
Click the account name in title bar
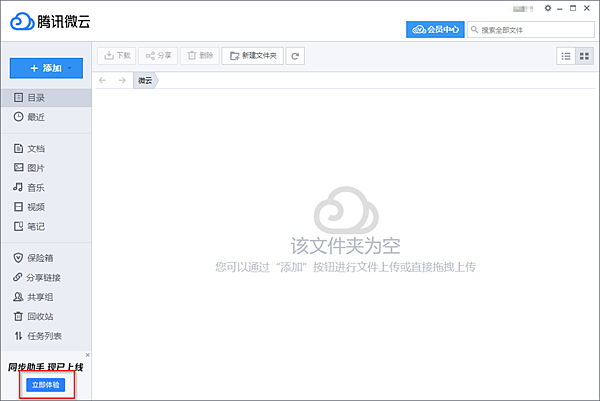tap(523, 8)
